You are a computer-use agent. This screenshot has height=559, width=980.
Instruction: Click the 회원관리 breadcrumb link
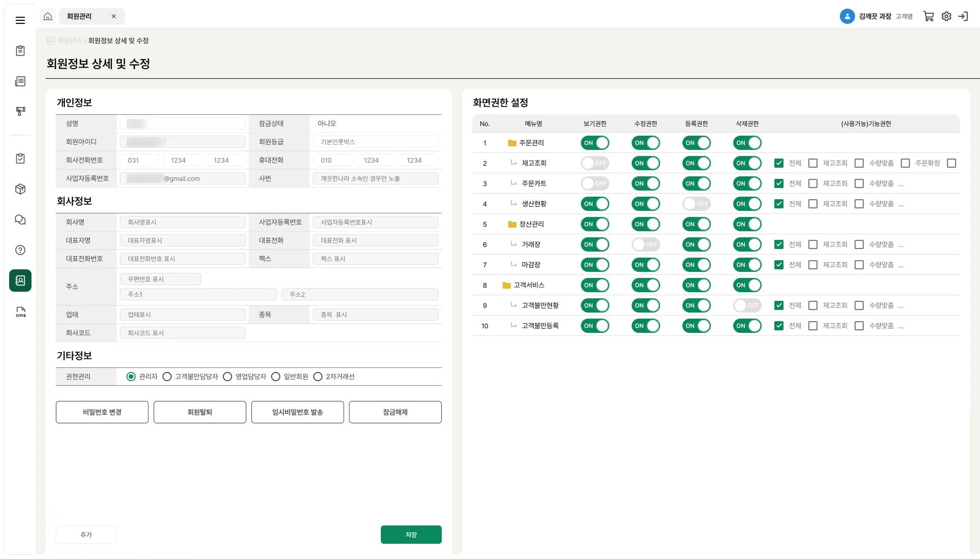(70, 41)
